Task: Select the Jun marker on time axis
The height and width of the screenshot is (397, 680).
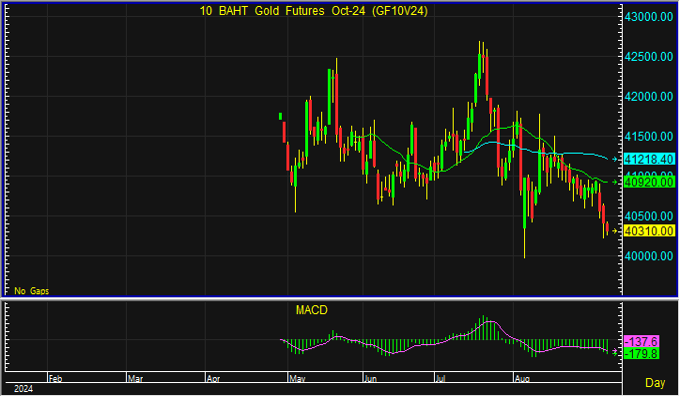Action: tap(370, 379)
